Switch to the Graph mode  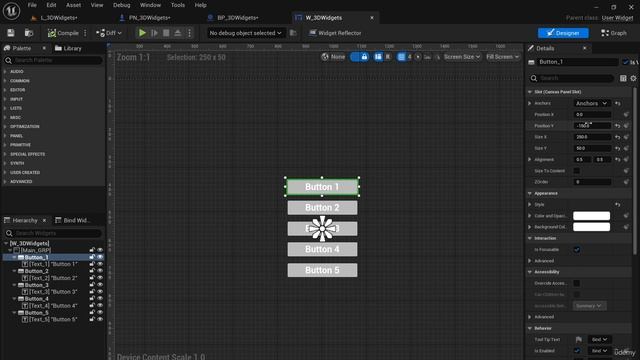pyautogui.click(x=613, y=33)
